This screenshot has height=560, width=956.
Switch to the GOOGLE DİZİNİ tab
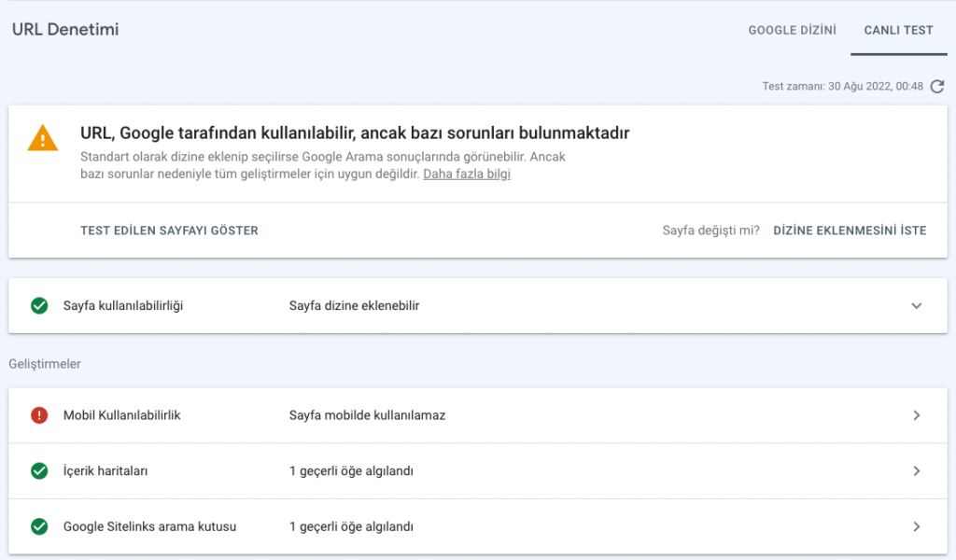tap(792, 30)
